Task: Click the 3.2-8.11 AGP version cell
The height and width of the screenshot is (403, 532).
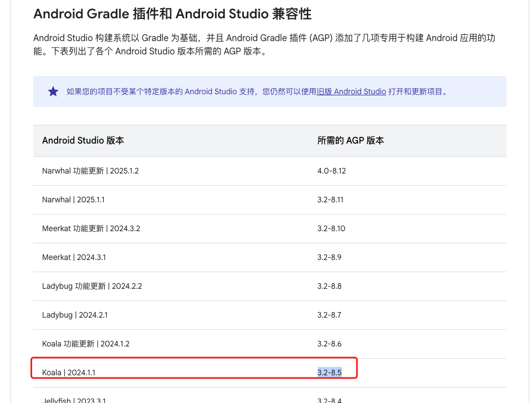Action: (330, 200)
